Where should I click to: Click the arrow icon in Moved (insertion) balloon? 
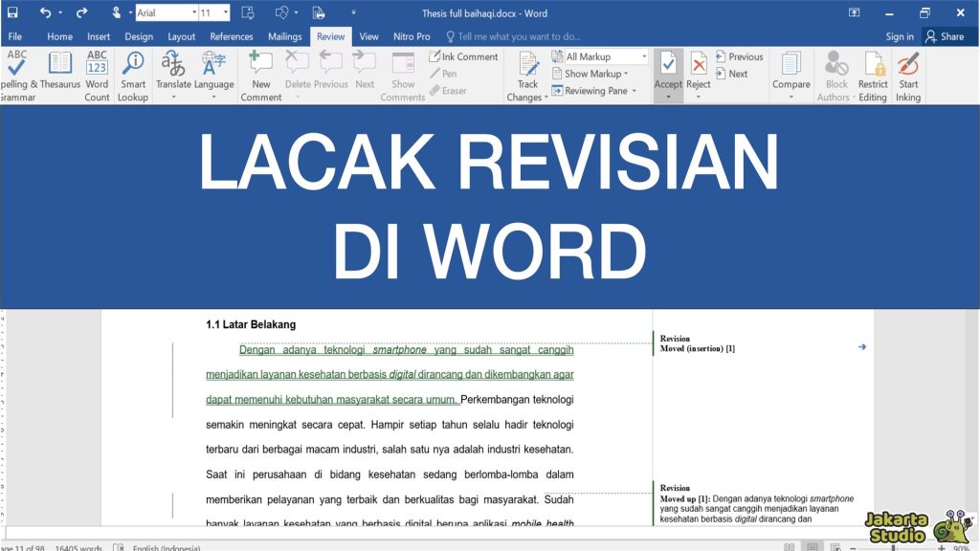click(862, 346)
